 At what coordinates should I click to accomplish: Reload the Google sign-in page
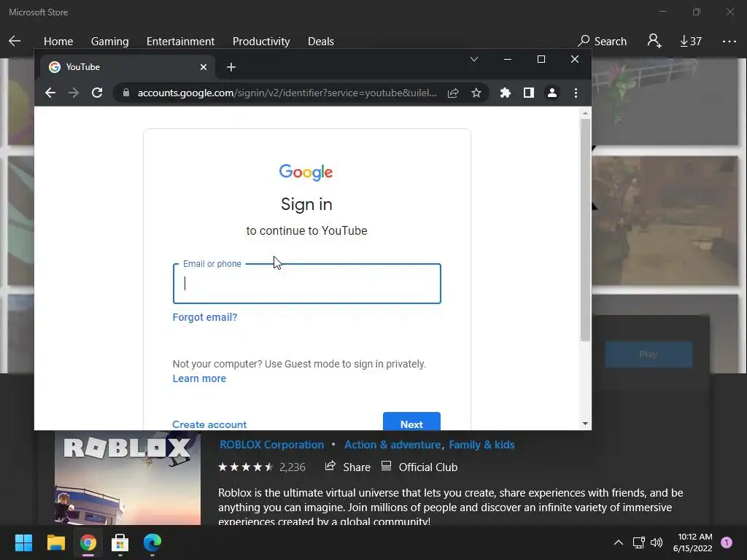(x=97, y=93)
